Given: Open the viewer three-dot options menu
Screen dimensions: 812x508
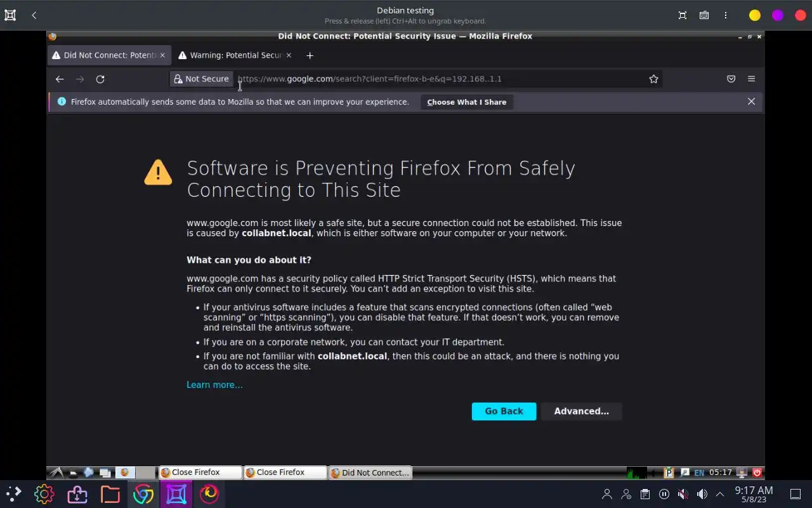Looking at the screenshot, I should click(x=726, y=15).
